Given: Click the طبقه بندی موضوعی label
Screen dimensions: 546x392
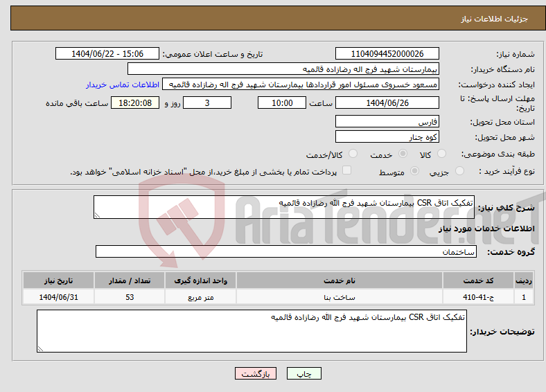Looking at the screenshot, I should click(x=498, y=154).
